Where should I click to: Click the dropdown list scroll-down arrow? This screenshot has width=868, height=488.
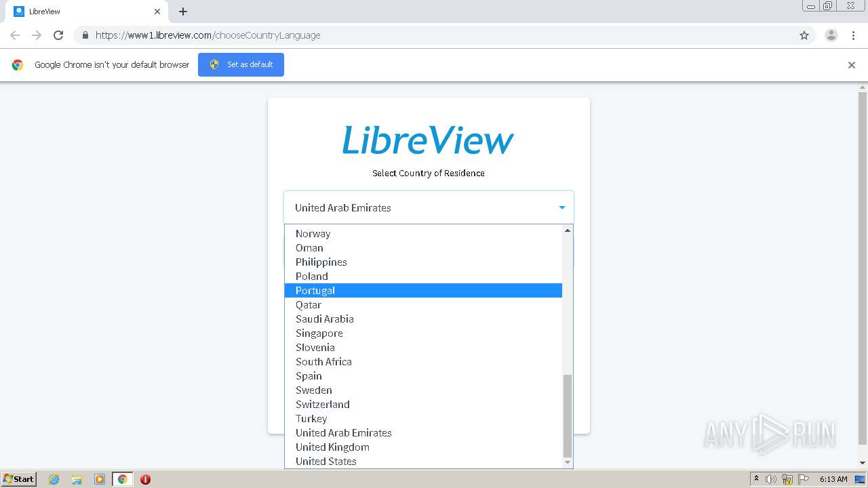pyautogui.click(x=568, y=462)
